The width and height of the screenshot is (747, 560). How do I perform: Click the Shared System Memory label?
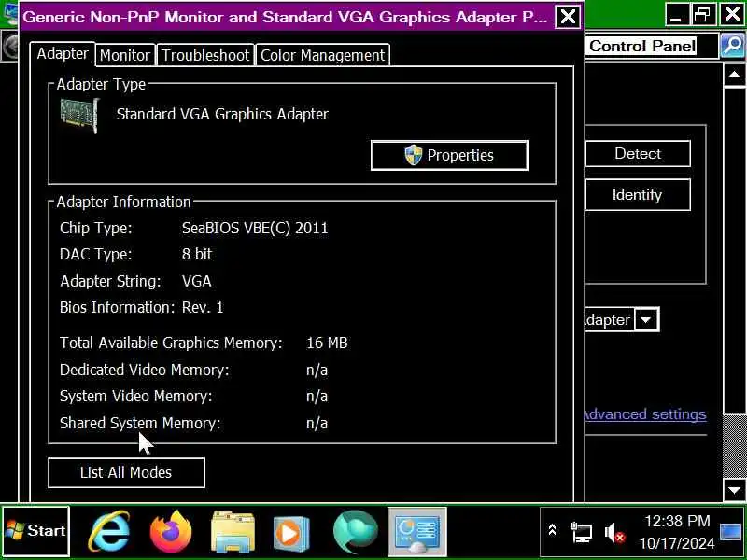(x=140, y=423)
